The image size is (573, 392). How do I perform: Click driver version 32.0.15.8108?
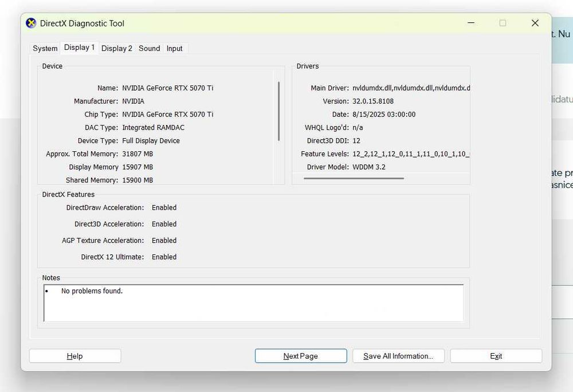[373, 101]
